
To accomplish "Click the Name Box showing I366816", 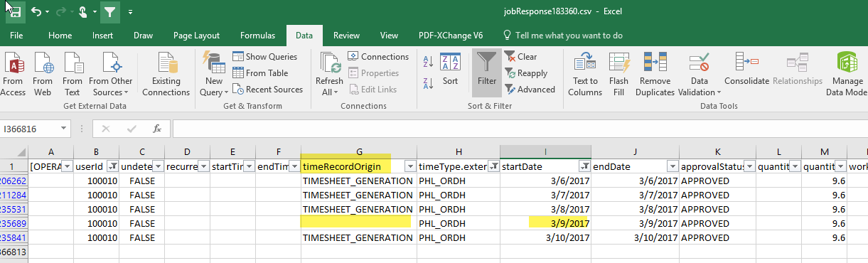I will tap(29, 129).
